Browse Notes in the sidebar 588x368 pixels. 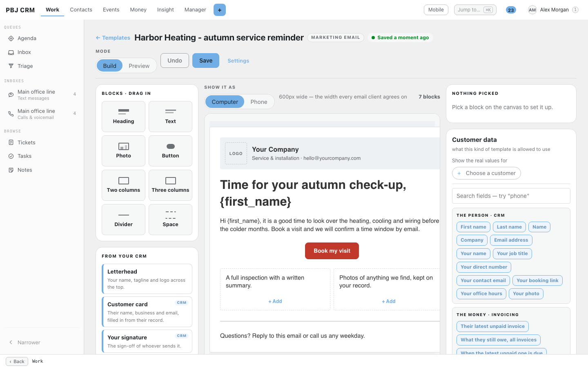point(42,170)
